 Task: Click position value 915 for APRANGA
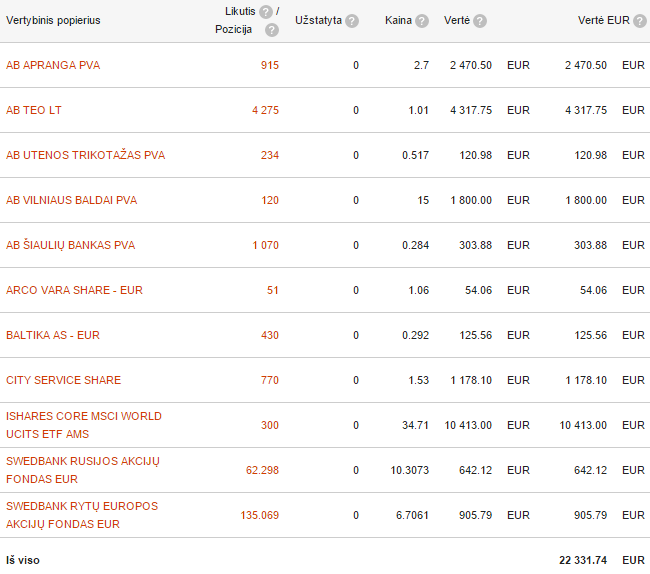pos(270,65)
